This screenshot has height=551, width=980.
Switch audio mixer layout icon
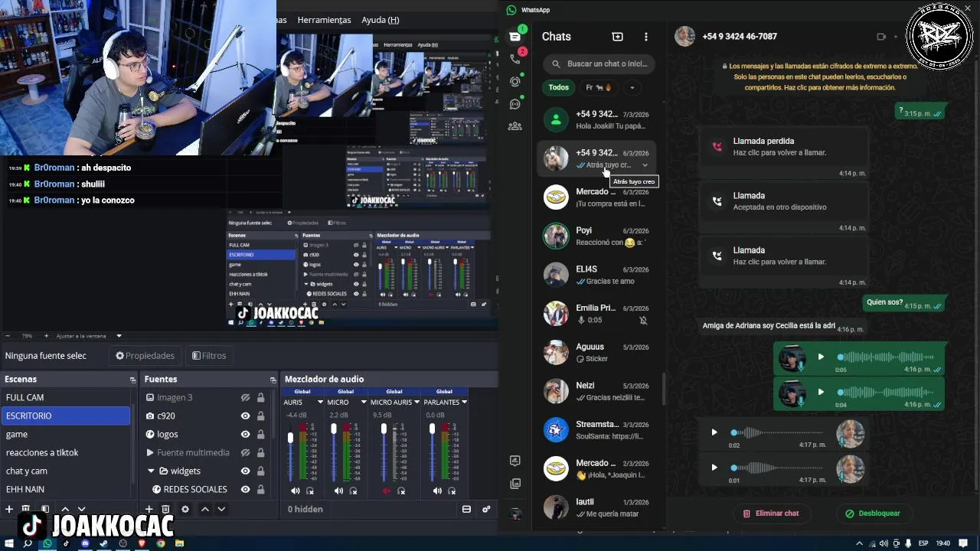click(466, 509)
